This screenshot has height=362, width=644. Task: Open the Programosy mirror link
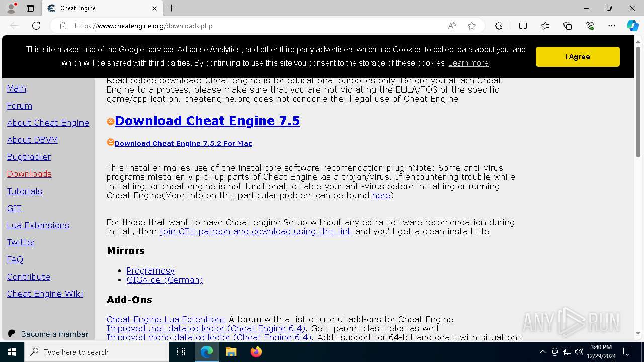click(x=150, y=270)
